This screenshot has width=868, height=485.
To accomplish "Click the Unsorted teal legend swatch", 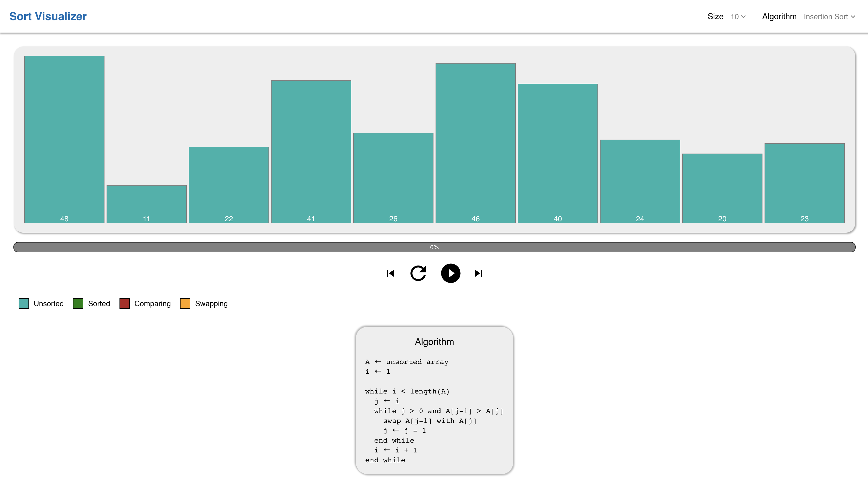I will pyautogui.click(x=24, y=304).
